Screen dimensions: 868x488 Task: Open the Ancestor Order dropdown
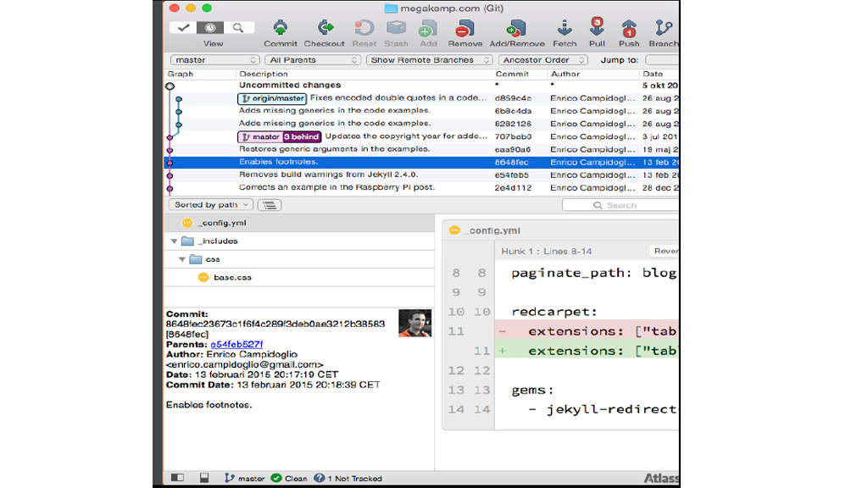pos(542,60)
